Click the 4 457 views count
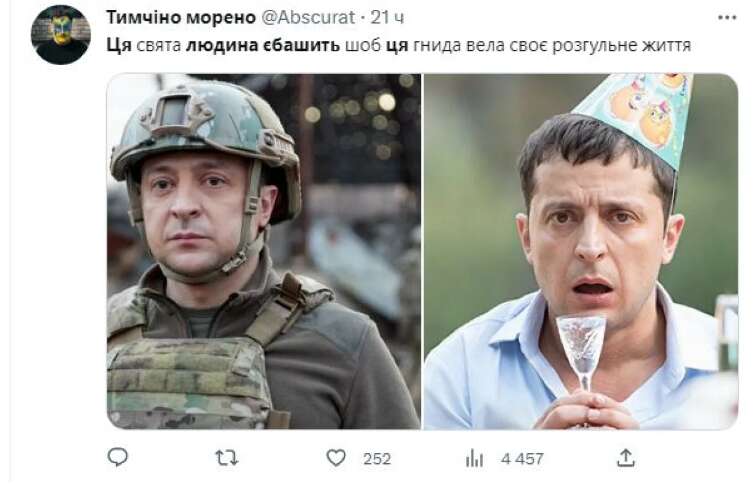The width and height of the screenshot is (755, 484). pyautogui.click(x=522, y=458)
